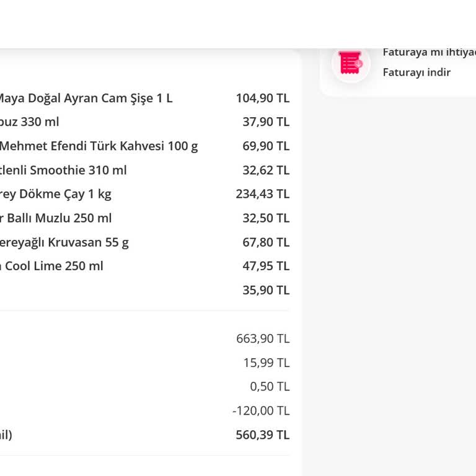Click the 69,90 TL price
Viewport: 476px width, 476px height.
[266, 146]
